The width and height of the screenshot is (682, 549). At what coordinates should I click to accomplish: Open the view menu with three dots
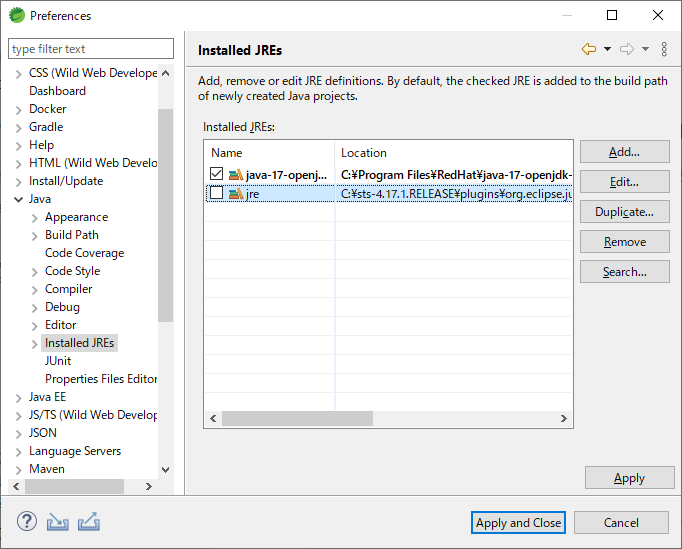coord(664,49)
